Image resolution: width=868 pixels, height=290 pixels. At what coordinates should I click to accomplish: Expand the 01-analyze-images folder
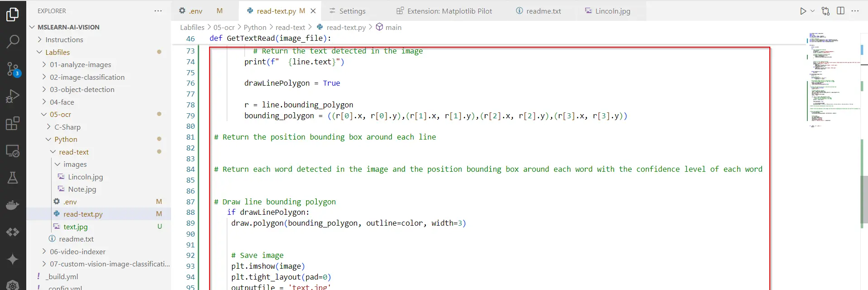(80, 65)
